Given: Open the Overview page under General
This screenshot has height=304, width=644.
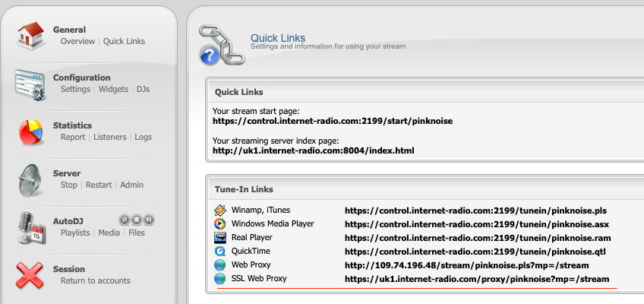Looking at the screenshot, I should coord(77,42).
